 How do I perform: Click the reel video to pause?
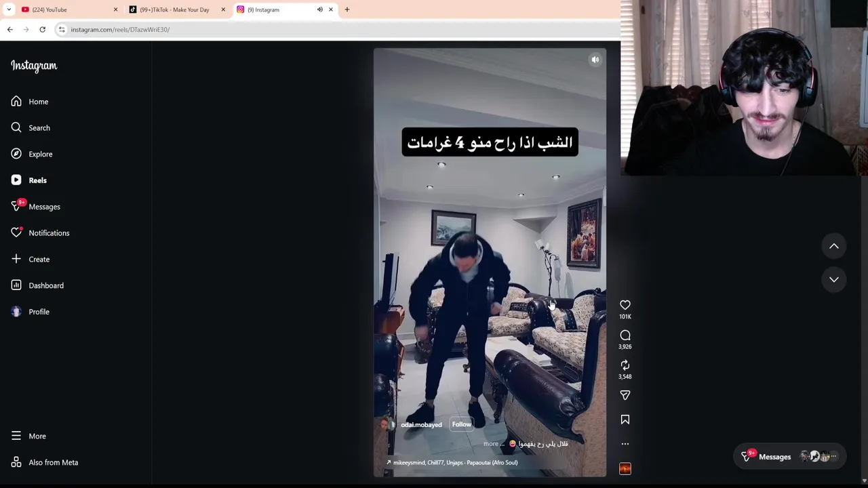point(490,262)
